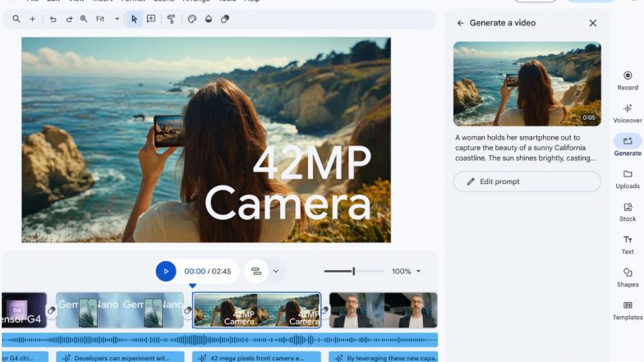The image size is (644, 362).
Task: Open the Text sidebar tool
Action: click(x=628, y=245)
